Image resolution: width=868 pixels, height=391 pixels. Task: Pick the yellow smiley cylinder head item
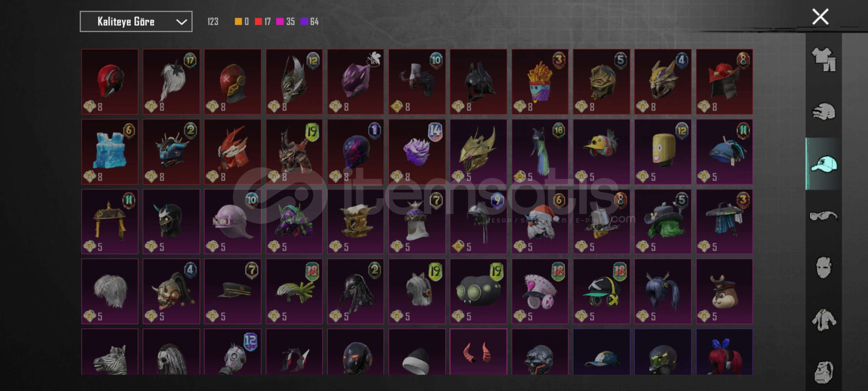663,152
